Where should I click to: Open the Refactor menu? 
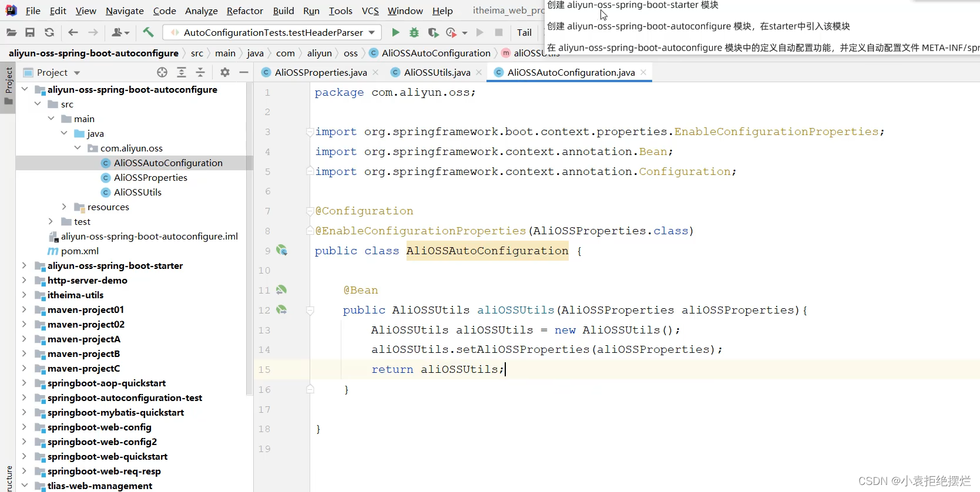[245, 11]
